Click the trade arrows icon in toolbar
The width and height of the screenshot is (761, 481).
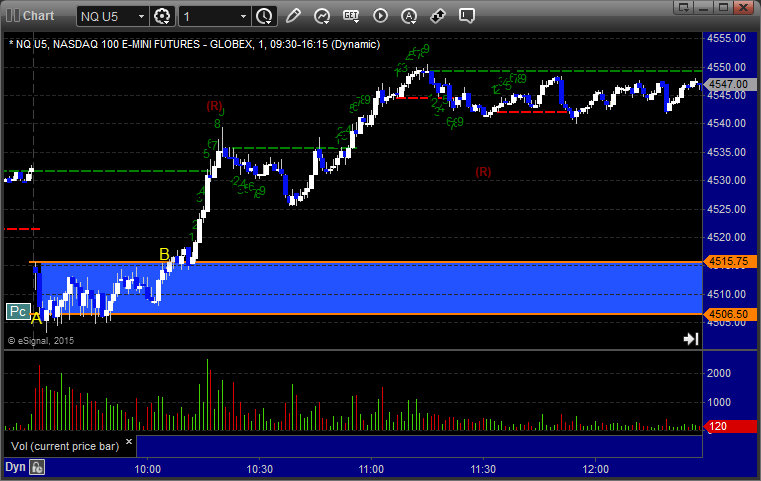[438, 16]
